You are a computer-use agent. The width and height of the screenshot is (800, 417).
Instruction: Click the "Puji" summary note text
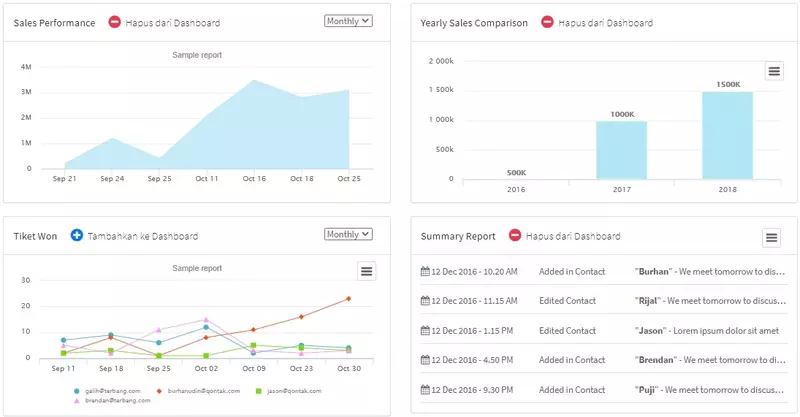(x=710, y=390)
